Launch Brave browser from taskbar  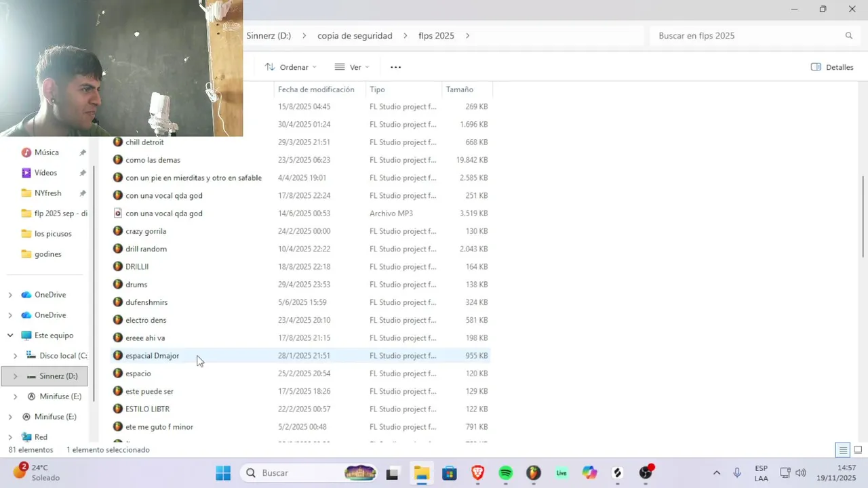tap(477, 473)
